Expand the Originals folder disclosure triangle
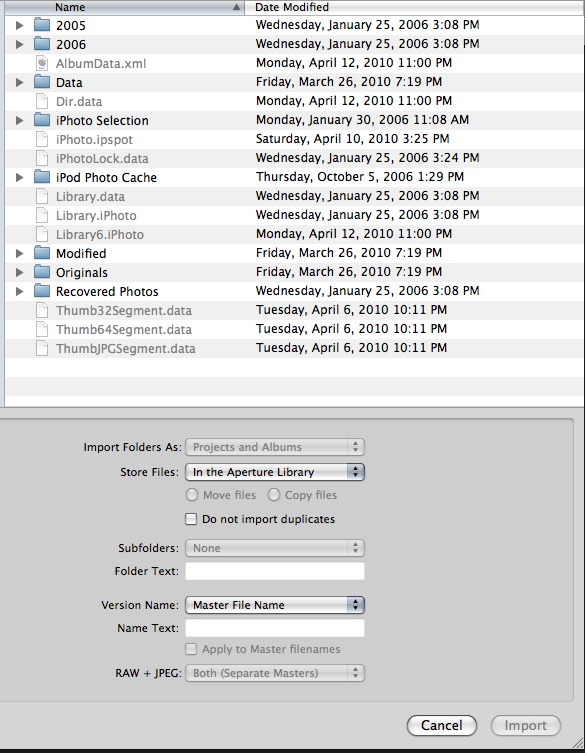 (19, 272)
